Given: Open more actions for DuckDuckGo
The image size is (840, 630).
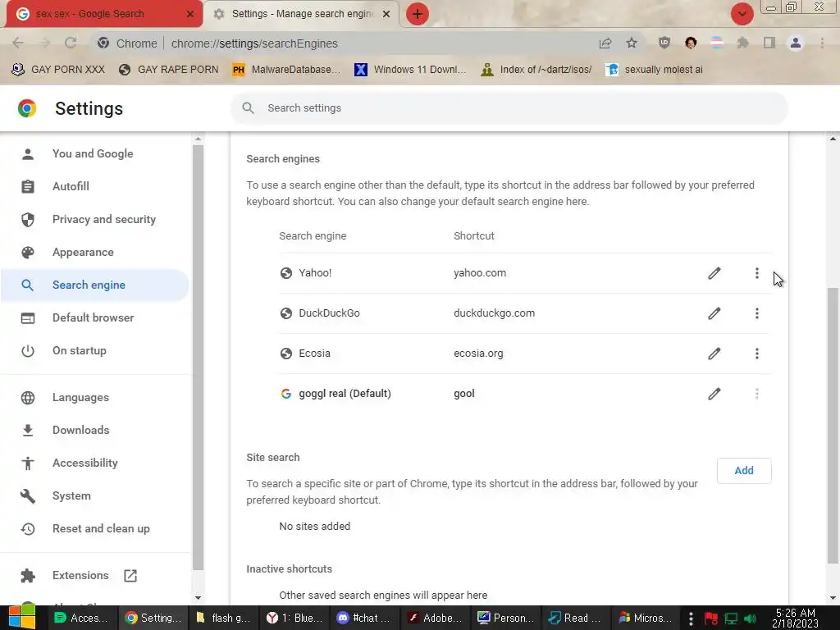Looking at the screenshot, I should tap(756, 313).
